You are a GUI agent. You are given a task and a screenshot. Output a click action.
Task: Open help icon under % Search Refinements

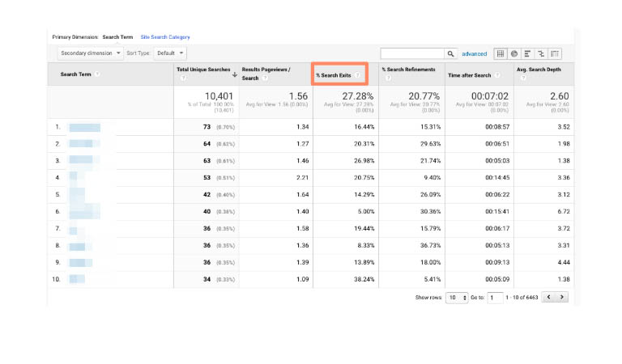(388, 78)
